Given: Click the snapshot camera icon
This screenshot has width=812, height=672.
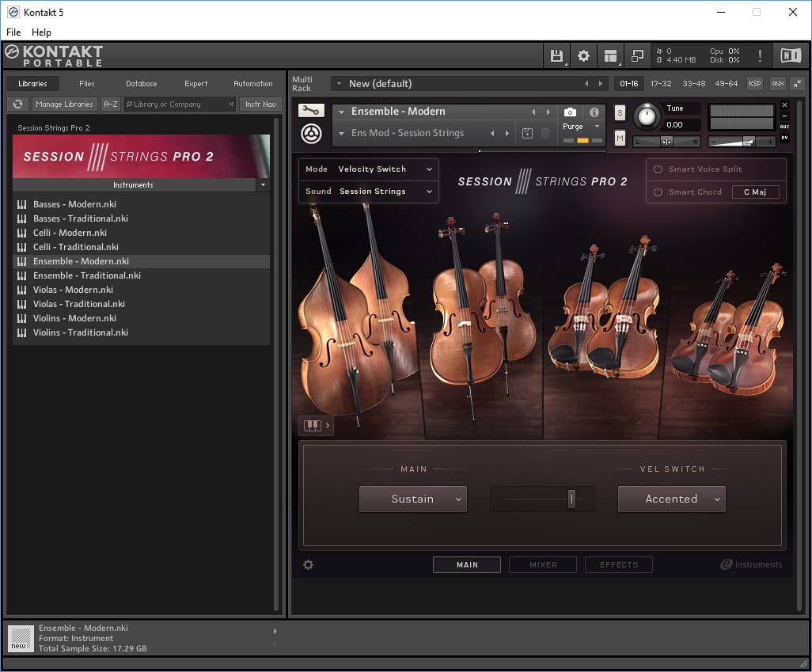Looking at the screenshot, I should point(570,112).
